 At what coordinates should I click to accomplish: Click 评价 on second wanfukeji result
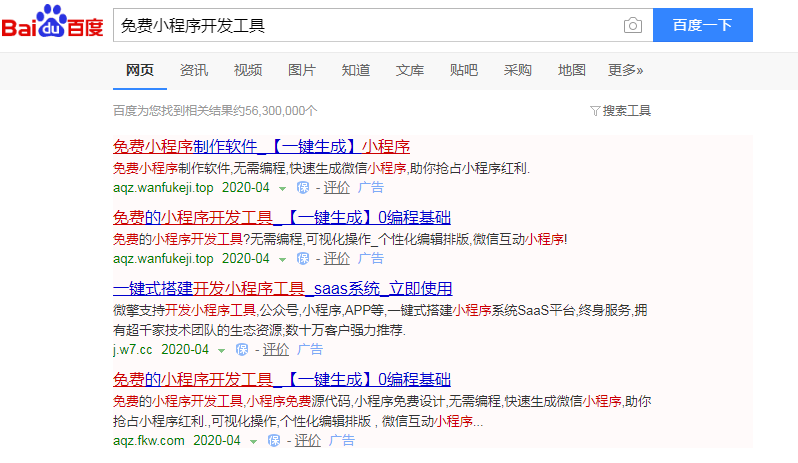point(336,258)
